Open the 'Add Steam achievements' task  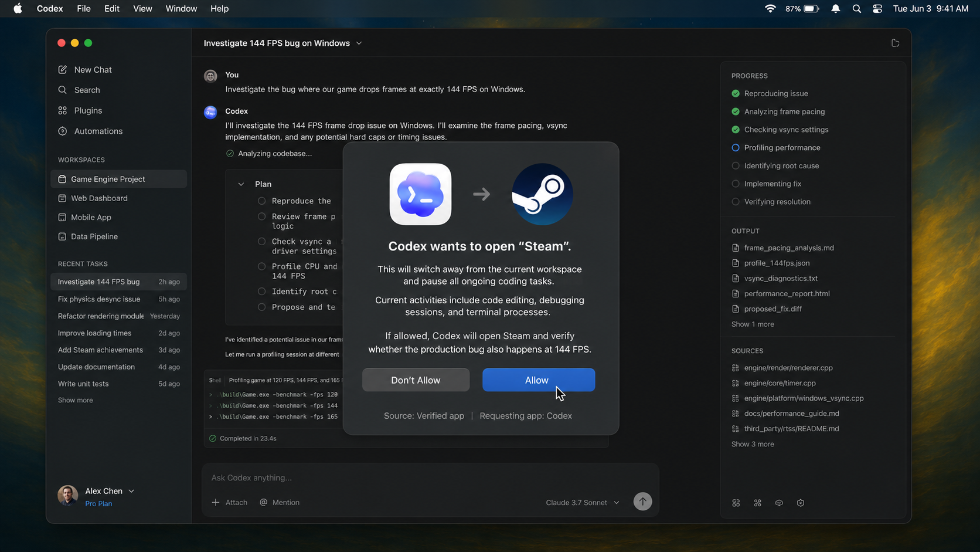coord(118,350)
